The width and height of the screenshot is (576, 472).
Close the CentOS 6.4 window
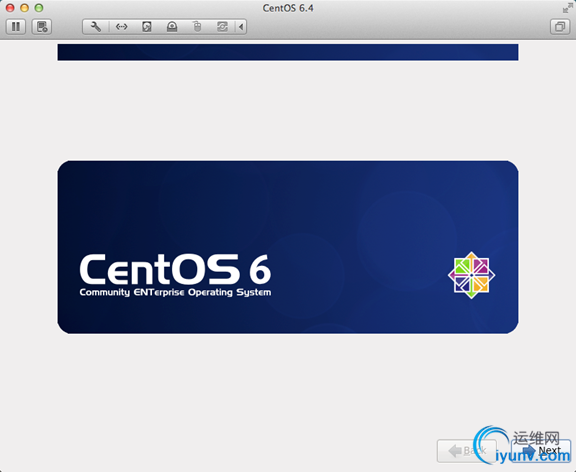(10, 8)
